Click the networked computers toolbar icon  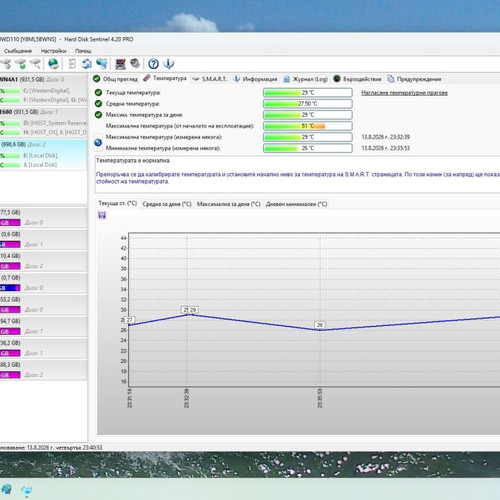click(x=102, y=64)
